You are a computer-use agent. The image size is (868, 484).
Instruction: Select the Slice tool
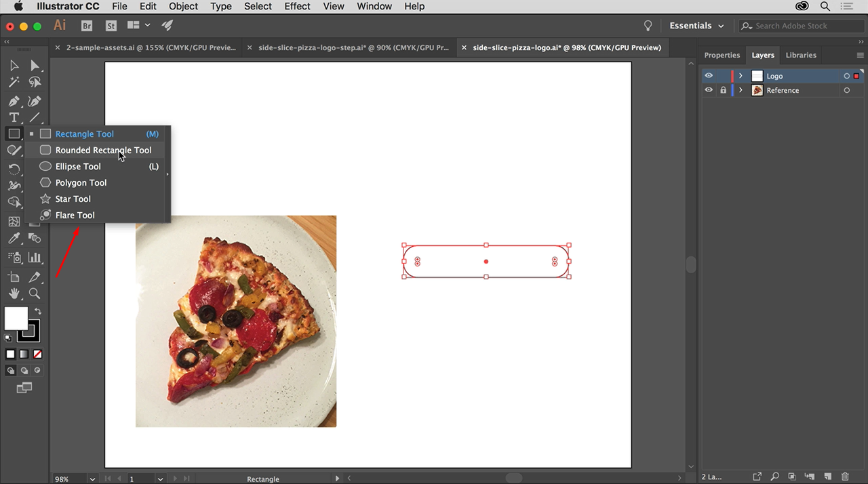pyautogui.click(x=35, y=277)
